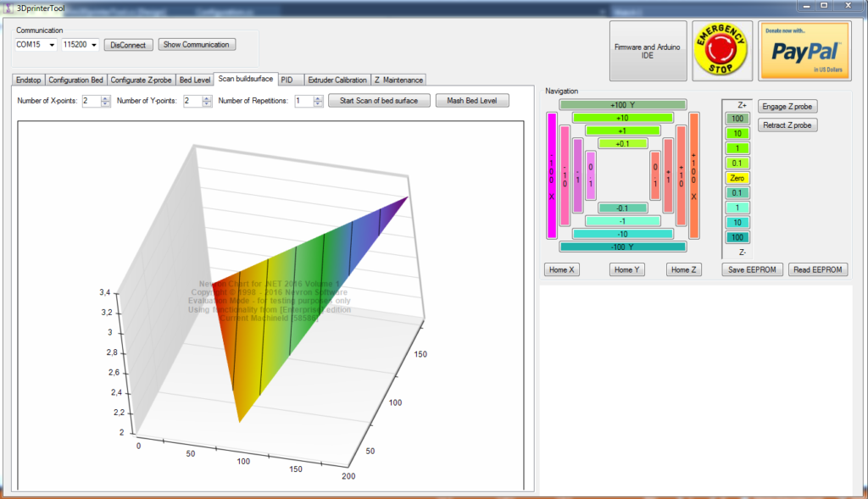Screen dimensions: 868x499
Task: Click the Number of X-points field
Action: 92,101
